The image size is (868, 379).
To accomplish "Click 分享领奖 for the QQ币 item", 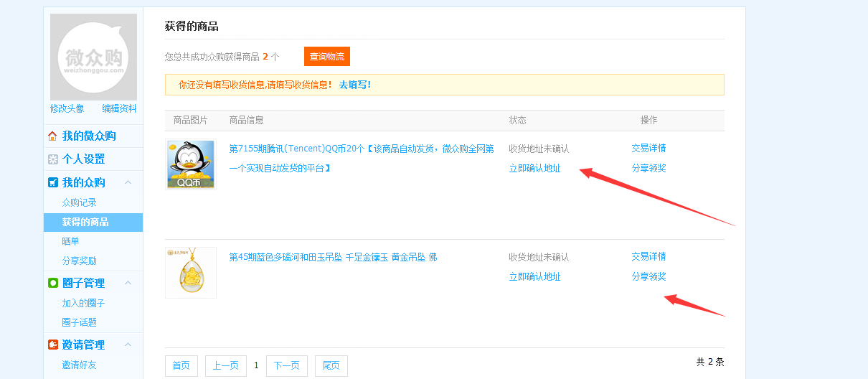I will click(648, 168).
